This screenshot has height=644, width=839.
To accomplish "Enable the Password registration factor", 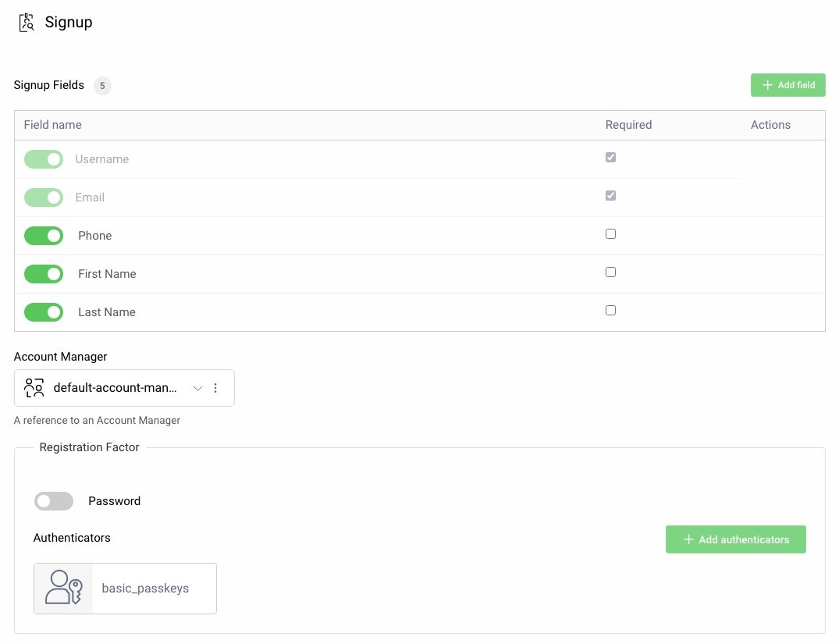I will 53,500.
